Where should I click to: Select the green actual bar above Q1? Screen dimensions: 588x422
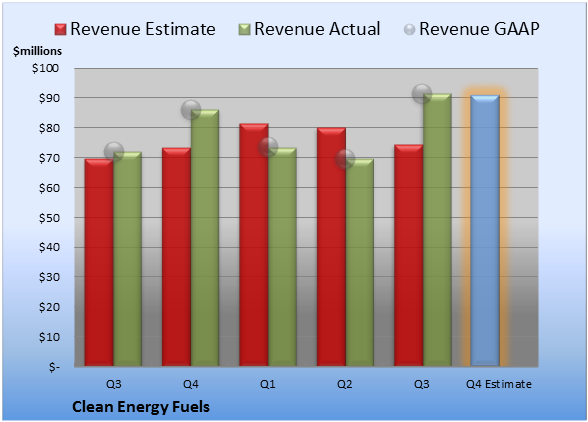(282, 257)
